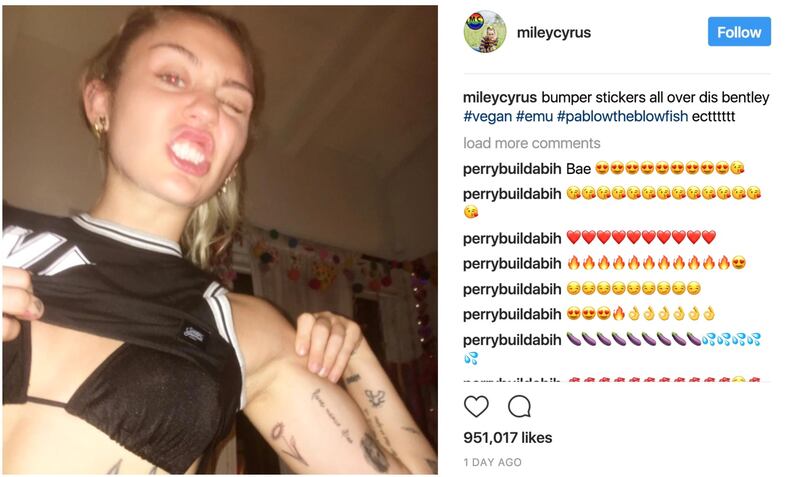Open perrybuildabih on the Bae comment
This screenshot has height=477, width=800.
pyautogui.click(x=512, y=169)
